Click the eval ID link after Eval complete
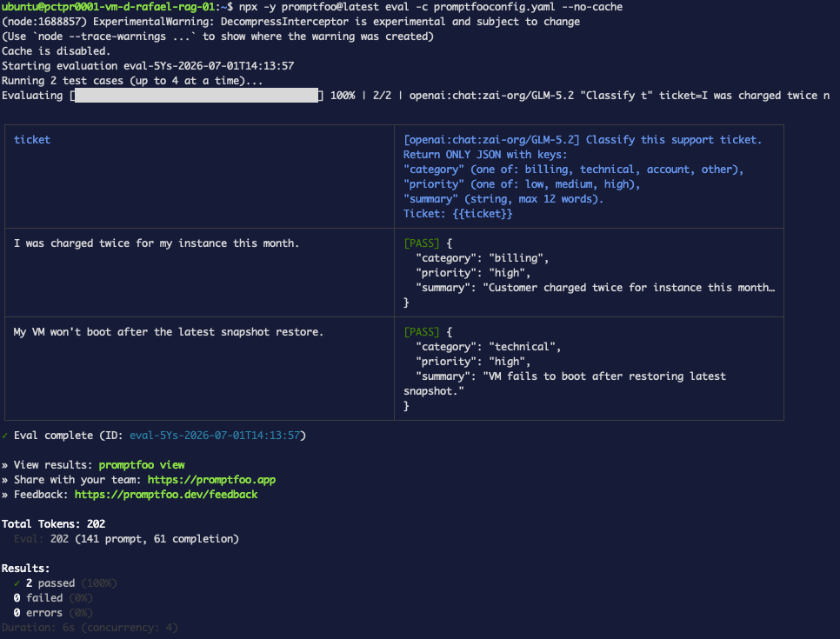 pos(215,436)
